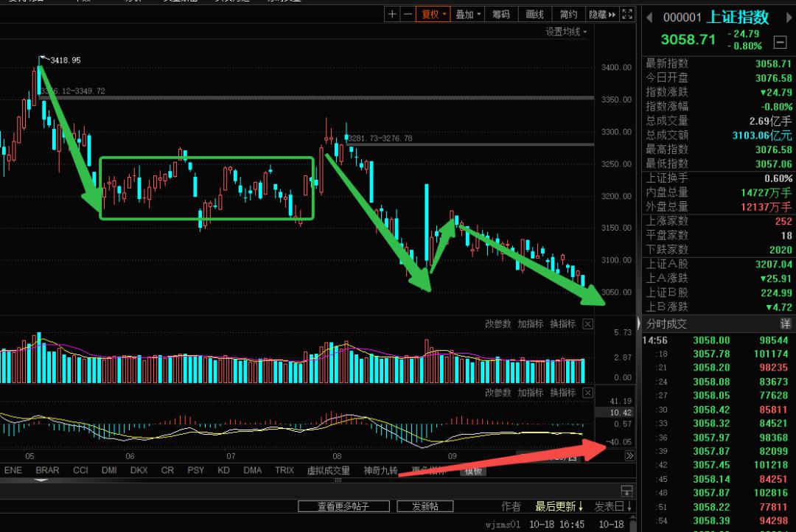Viewport: 796px width, 532px height.
Task: Click the double-arrow scroll button below chart
Action: coord(629,456)
